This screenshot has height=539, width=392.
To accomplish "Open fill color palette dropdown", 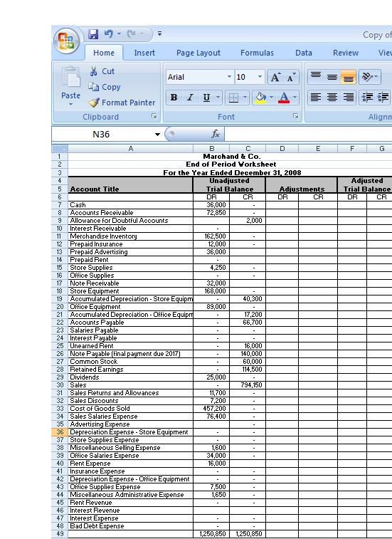I will (x=271, y=98).
